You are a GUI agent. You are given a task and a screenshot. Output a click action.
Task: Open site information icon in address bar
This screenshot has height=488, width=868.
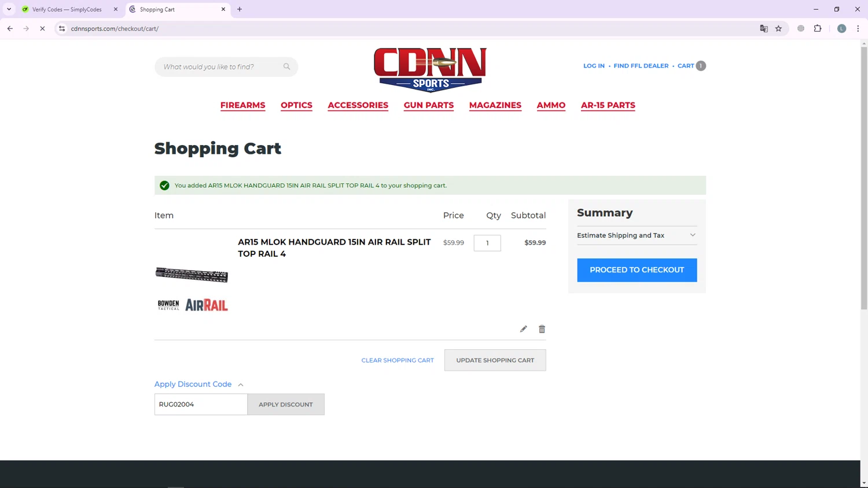coord(62,28)
